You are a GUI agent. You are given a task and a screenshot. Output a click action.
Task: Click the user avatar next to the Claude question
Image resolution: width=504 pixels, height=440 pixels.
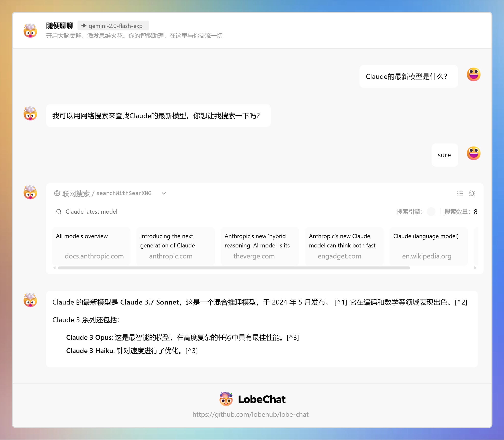pos(474,74)
